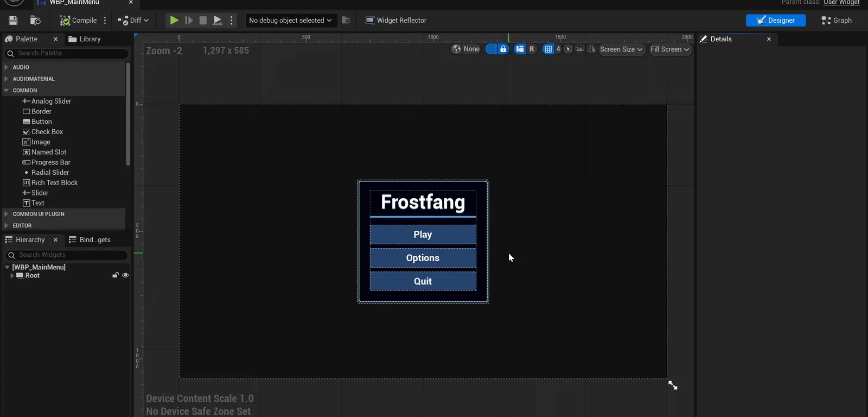Open play options three-dot menu
Screen dimensions: 868x417
point(232,21)
